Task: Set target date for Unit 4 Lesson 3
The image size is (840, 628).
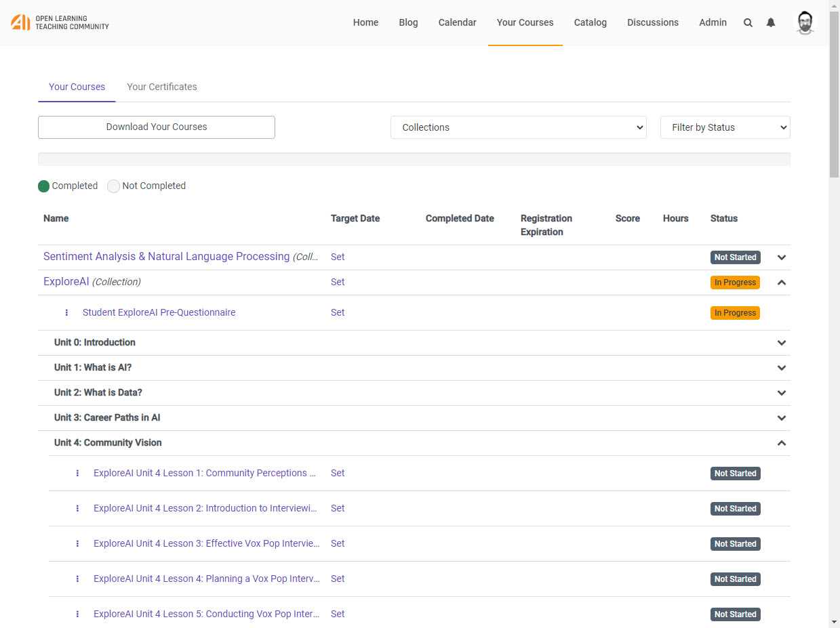Action: point(338,543)
